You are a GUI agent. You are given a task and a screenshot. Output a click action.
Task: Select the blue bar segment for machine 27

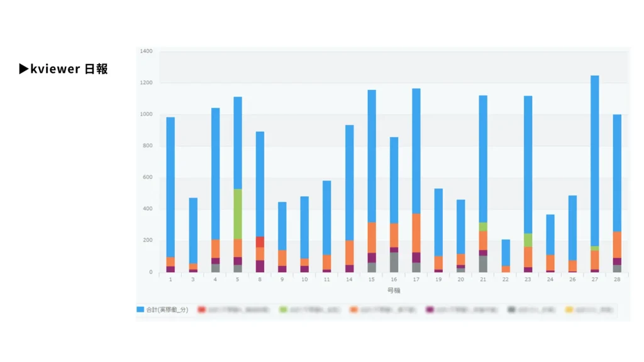tap(594, 160)
